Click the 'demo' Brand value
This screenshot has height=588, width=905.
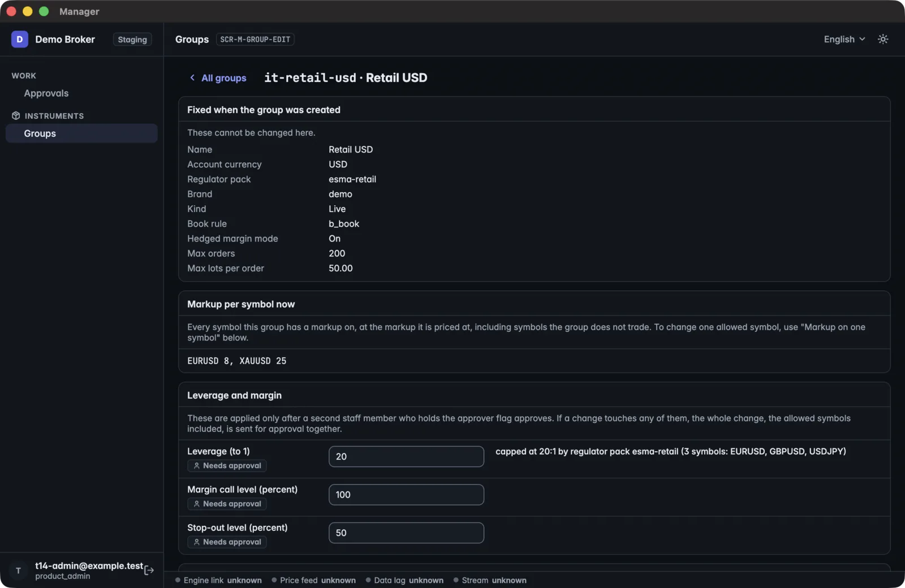click(x=341, y=194)
